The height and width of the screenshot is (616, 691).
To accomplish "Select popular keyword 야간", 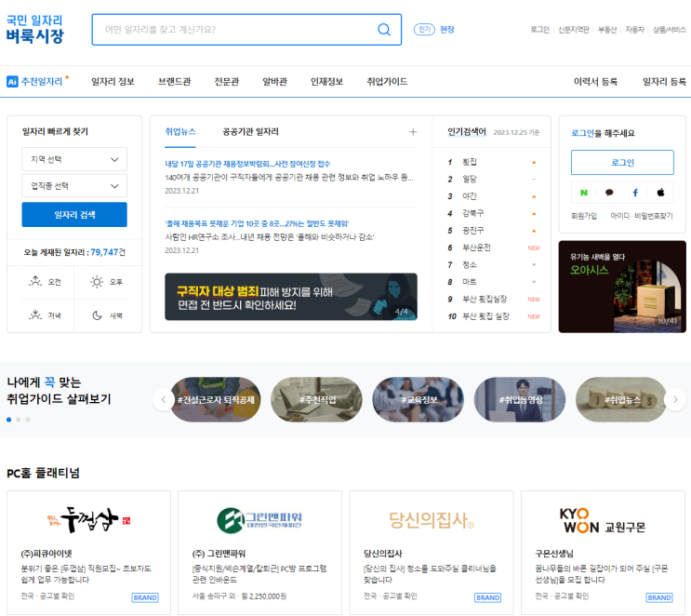I will tap(470, 196).
